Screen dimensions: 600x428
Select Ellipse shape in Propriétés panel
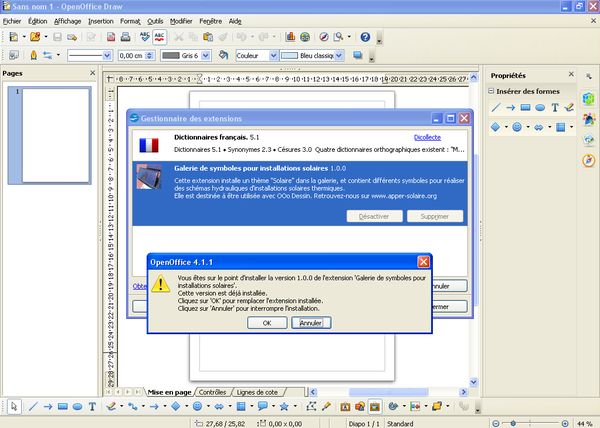tap(540, 107)
